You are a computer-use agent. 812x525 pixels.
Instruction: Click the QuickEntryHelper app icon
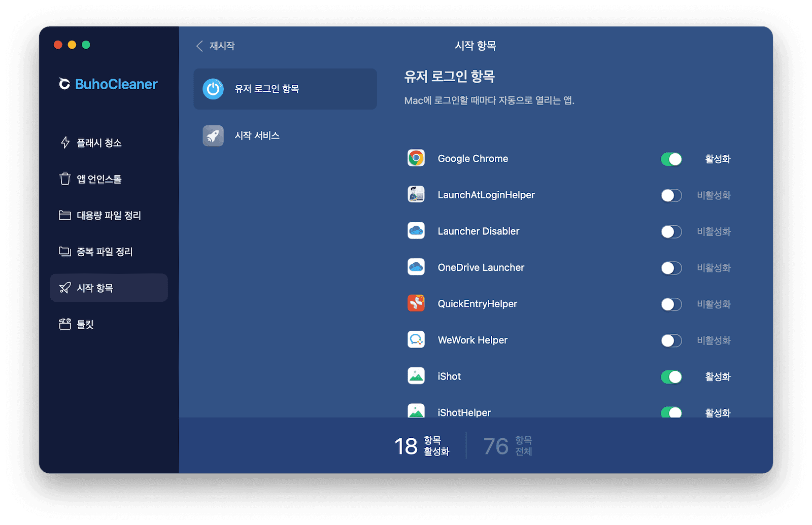pyautogui.click(x=416, y=303)
